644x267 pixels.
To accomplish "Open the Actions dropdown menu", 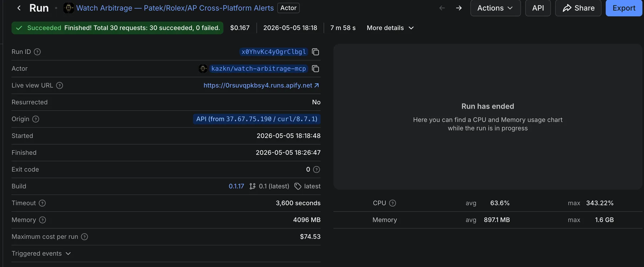I will [x=495, y=8].
